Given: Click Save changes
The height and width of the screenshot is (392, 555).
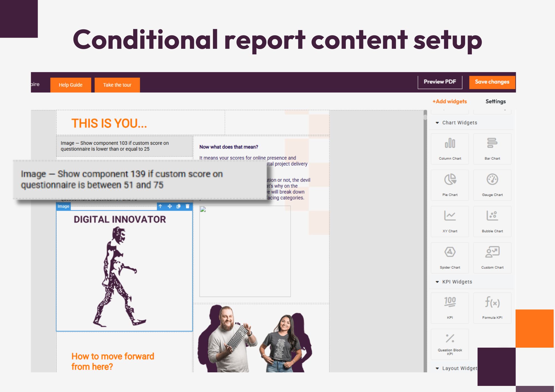Looking at the screenshot, I should point(492,82).
